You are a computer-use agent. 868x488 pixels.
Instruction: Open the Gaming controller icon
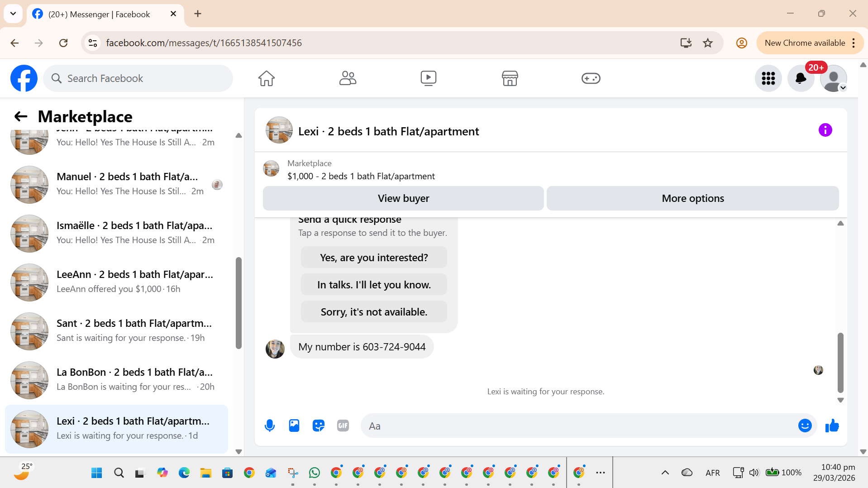pos(591,78)
